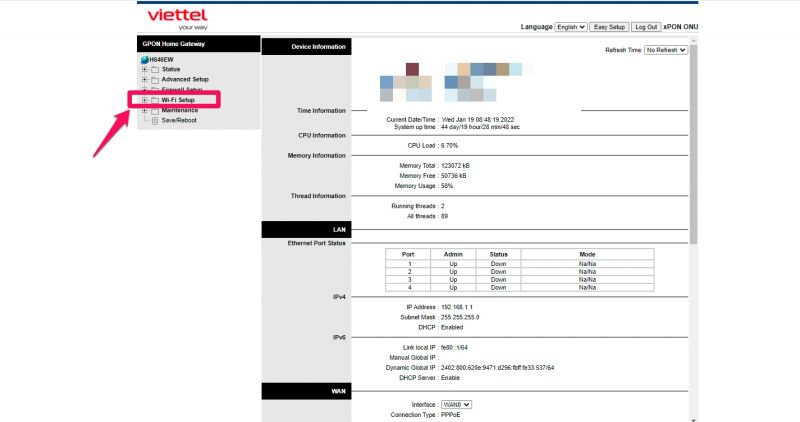800x422 pixels.
Task: Expand the Maintenance tree node
Action: pyautogui.click(x=144, y=110)
